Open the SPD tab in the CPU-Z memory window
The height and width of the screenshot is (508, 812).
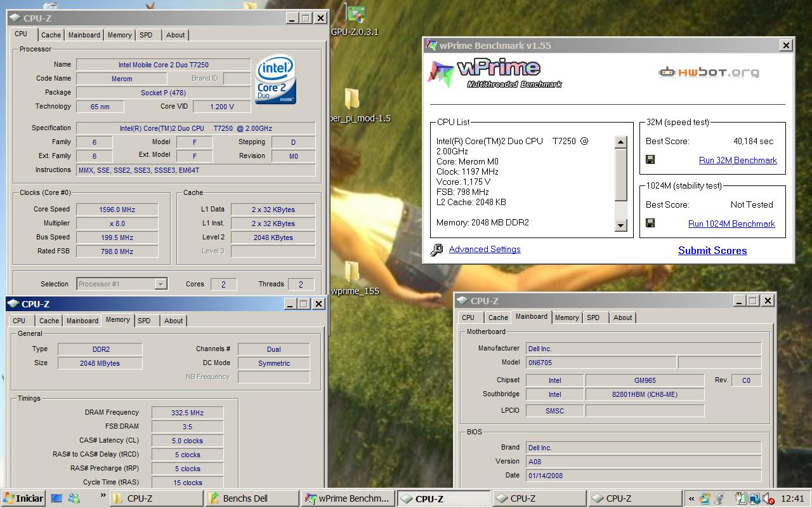click(x=144, y=321)
